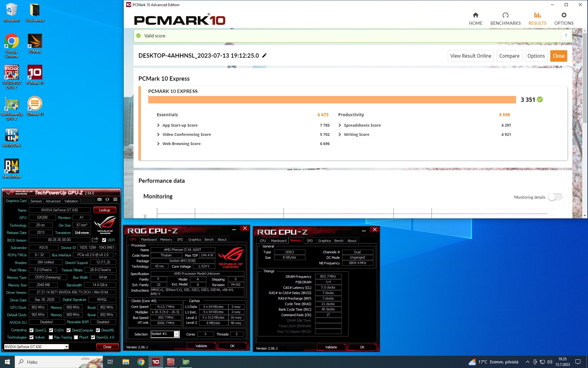Select the Uusi kansio folder icon
Screen dimensions: 588x368
point(35,13)
